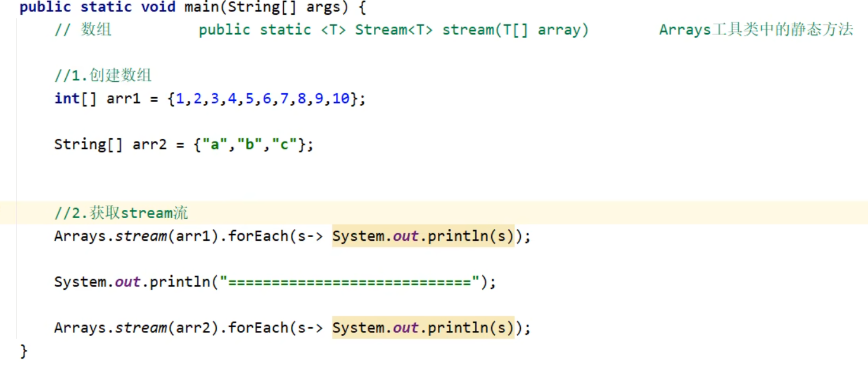Click the number 5 in the arr1 array
This screenshot has height=367, width=868.
[x=249, y=98]
